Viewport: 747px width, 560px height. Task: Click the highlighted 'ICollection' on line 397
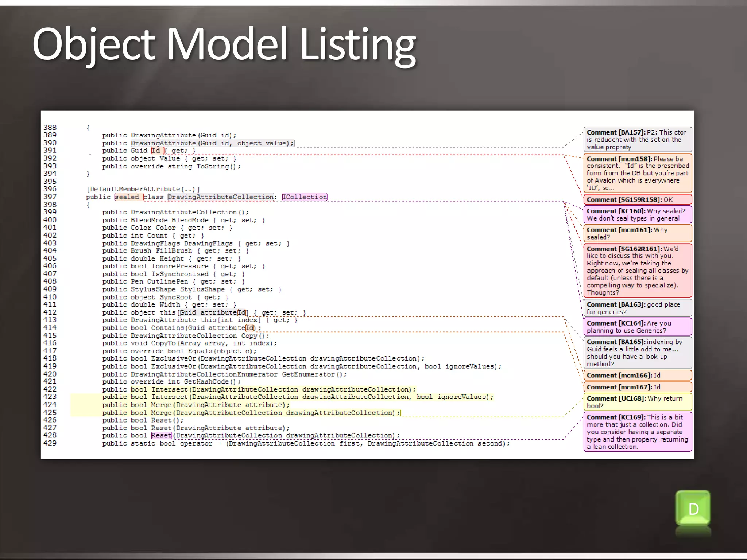point(305,197)
